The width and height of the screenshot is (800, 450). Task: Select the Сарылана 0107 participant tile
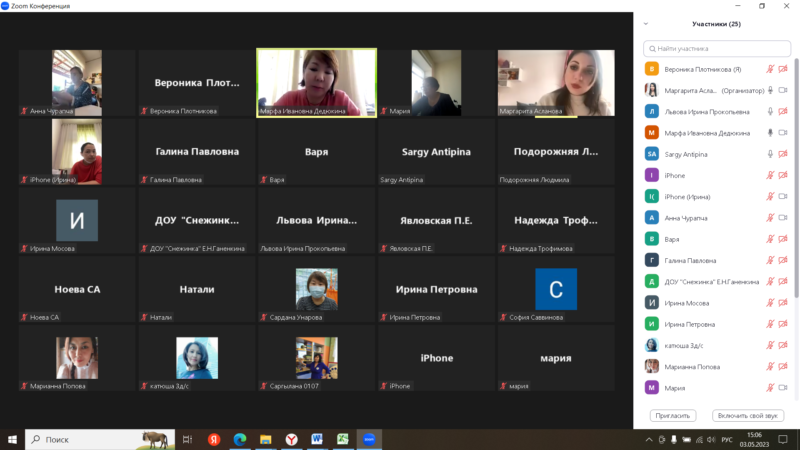pyautogui.click(x=316, y=358)
